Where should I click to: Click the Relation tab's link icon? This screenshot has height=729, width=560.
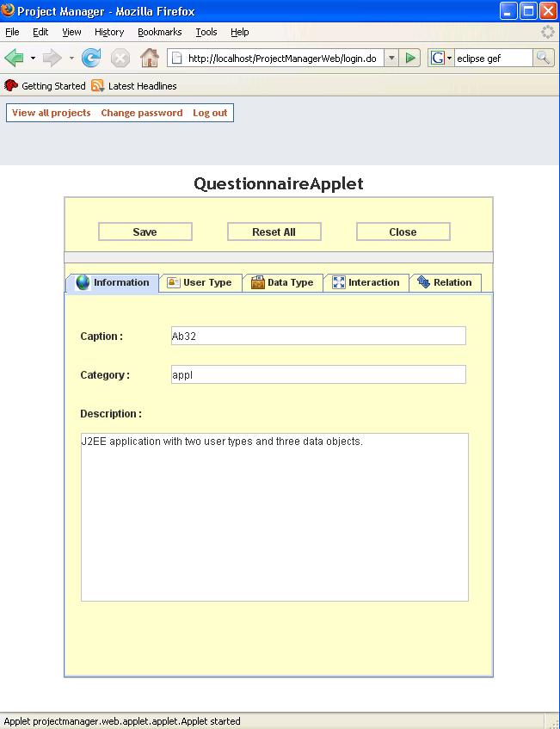tap(423, 281)
